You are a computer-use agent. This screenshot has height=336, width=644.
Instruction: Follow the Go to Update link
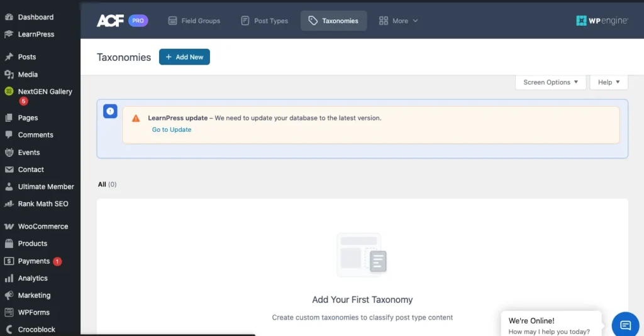(172, 129)
